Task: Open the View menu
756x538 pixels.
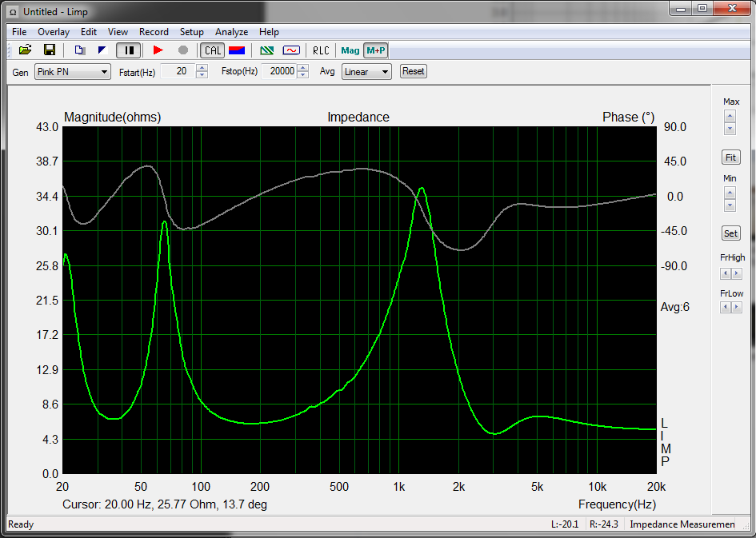Action: coord(118,32)
